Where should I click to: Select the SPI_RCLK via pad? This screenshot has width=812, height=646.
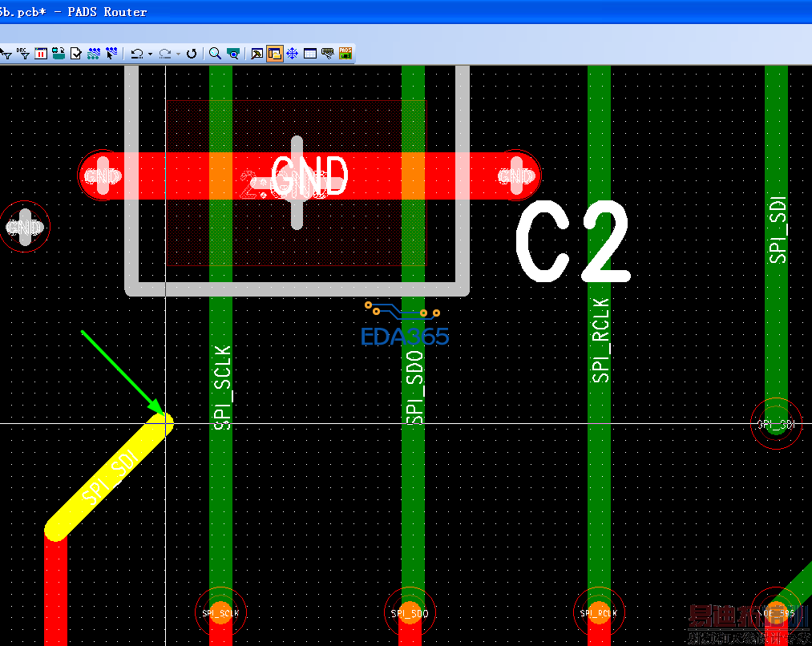pos(599,613)
